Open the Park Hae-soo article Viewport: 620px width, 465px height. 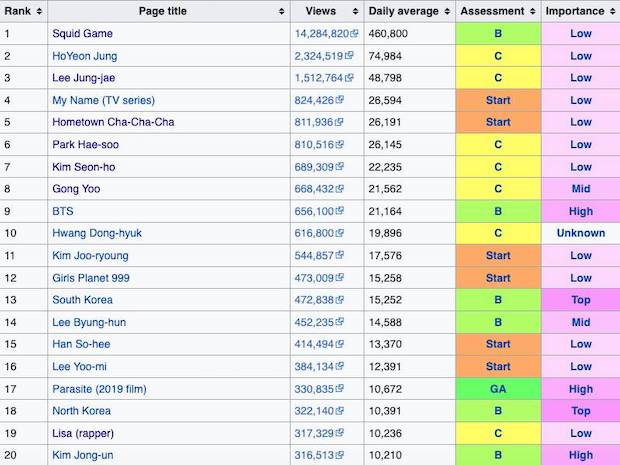(85, 145)
